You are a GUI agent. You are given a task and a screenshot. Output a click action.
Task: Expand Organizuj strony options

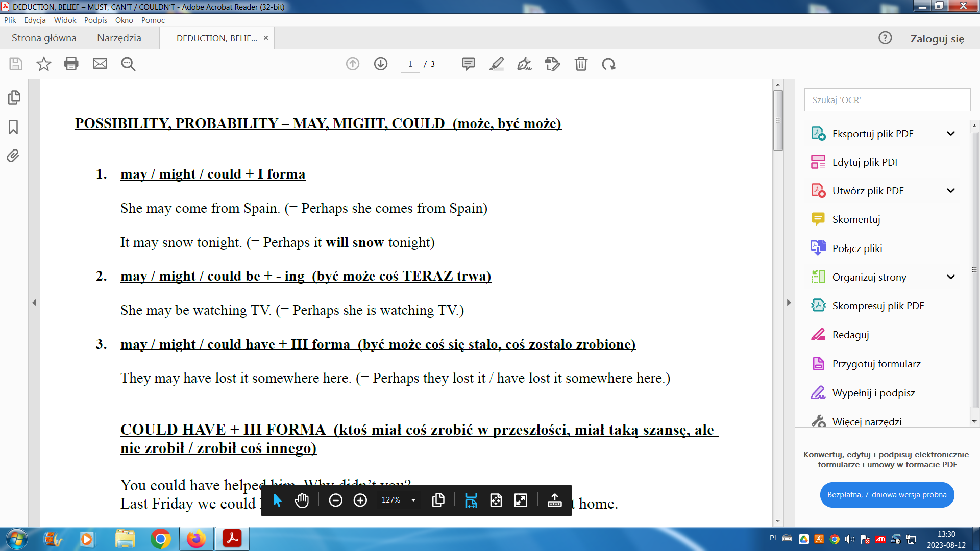click(950, 277)
